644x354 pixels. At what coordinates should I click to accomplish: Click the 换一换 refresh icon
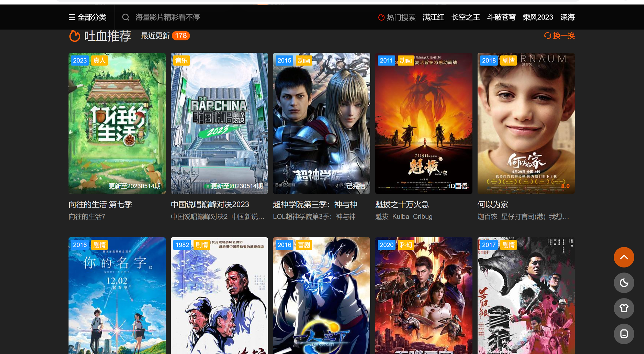[x=547, y=36]
